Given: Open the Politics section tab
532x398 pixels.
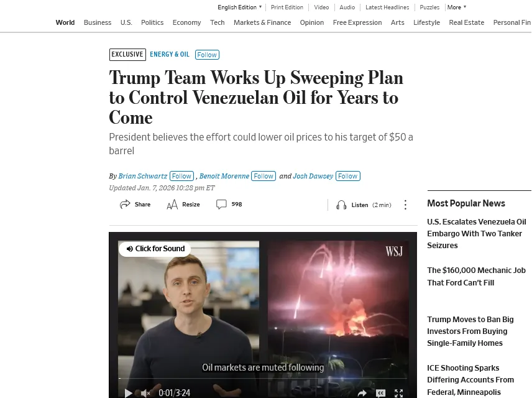Looking at the screenshot, I should pyautogui.click(x=152, y=22).
